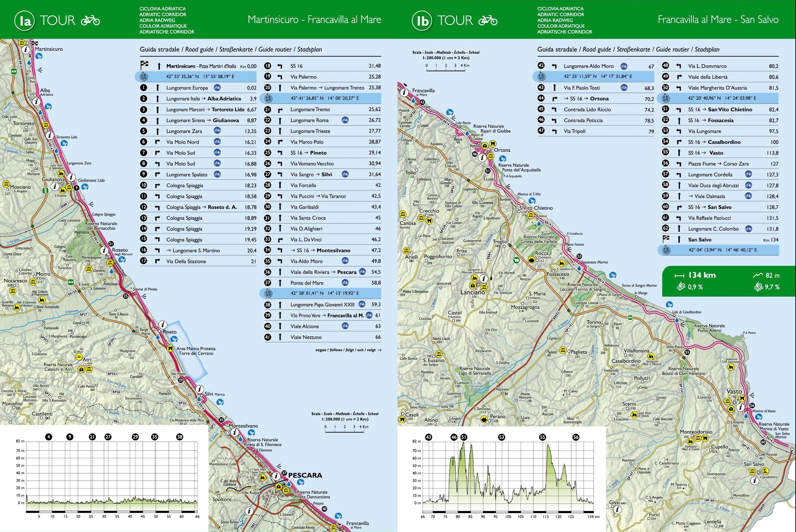Click the Lanciano town label on the map
The image size is (796, 532).
tap(473, 292)
